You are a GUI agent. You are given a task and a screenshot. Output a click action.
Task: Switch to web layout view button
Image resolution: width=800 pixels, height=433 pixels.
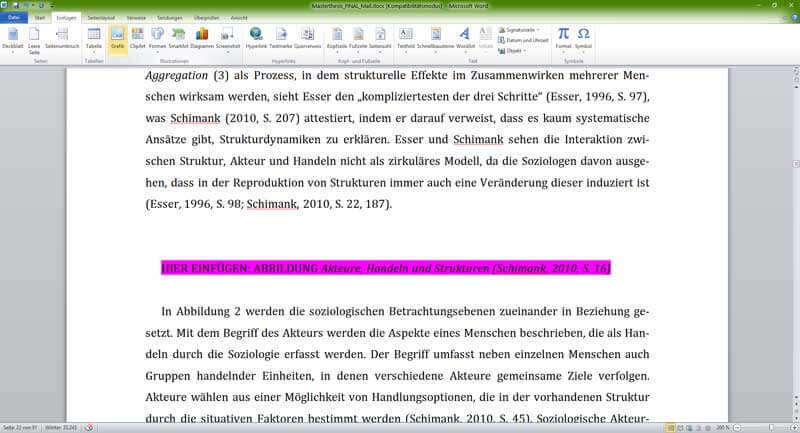(x=689, y=428)
